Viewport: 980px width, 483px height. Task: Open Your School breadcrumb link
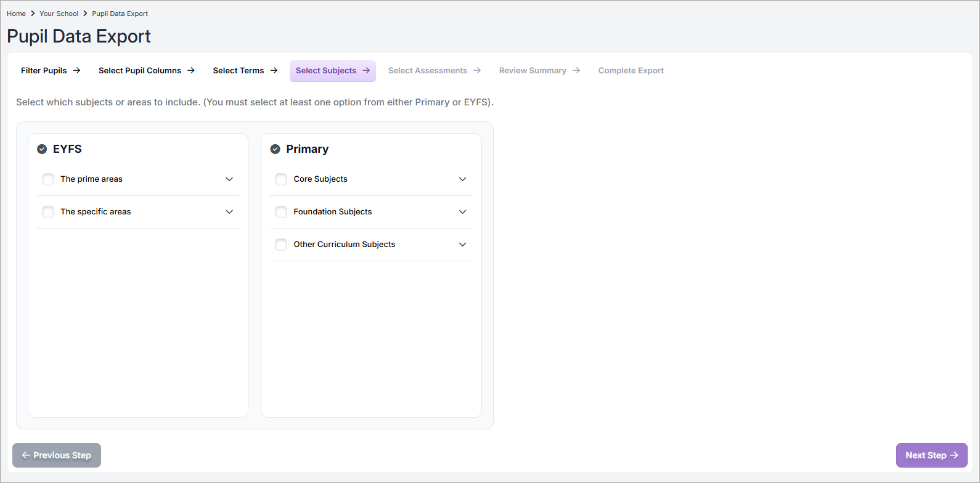(x=59, y=14)
